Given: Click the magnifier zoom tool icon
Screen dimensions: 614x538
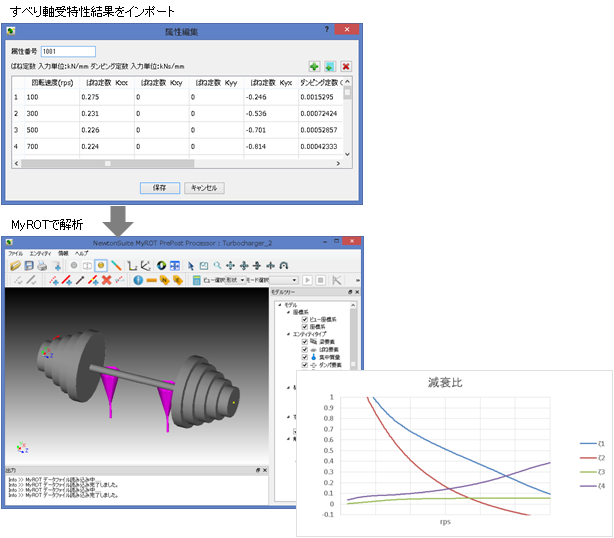Looking at the screenshot, I should [x=217, y=266].
